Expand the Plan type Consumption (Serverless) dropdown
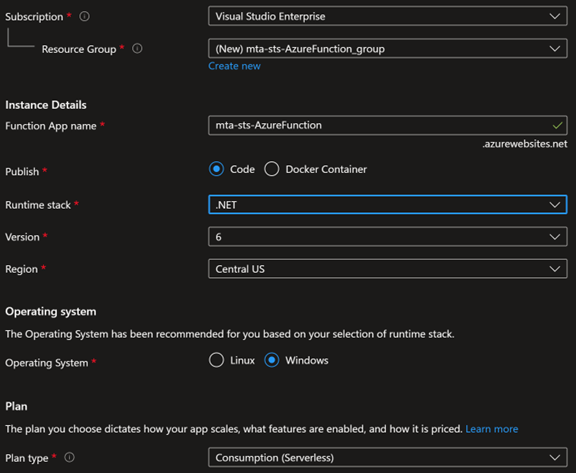Image resolution: width=576 pixels, height=473 pixels. click(x=388, y=457)
